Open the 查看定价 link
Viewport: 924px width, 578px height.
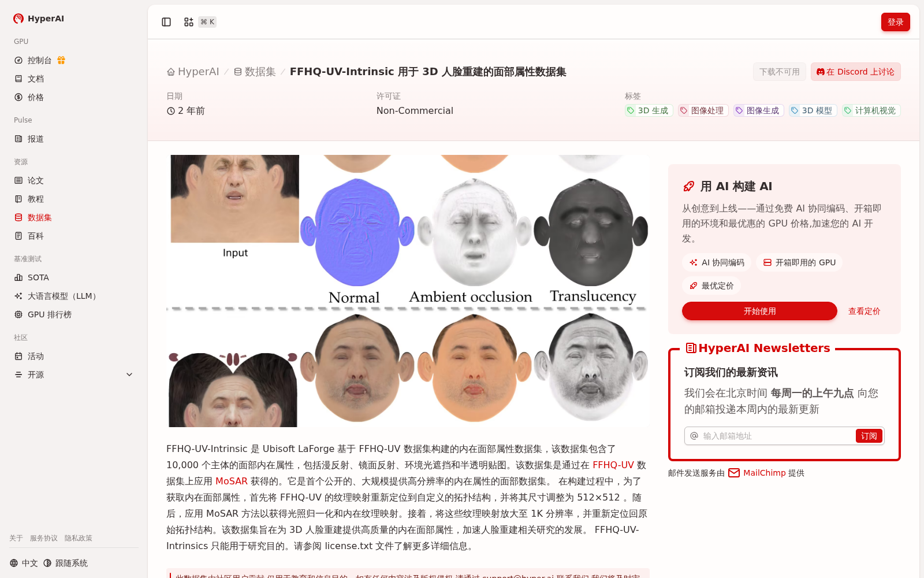864,311
